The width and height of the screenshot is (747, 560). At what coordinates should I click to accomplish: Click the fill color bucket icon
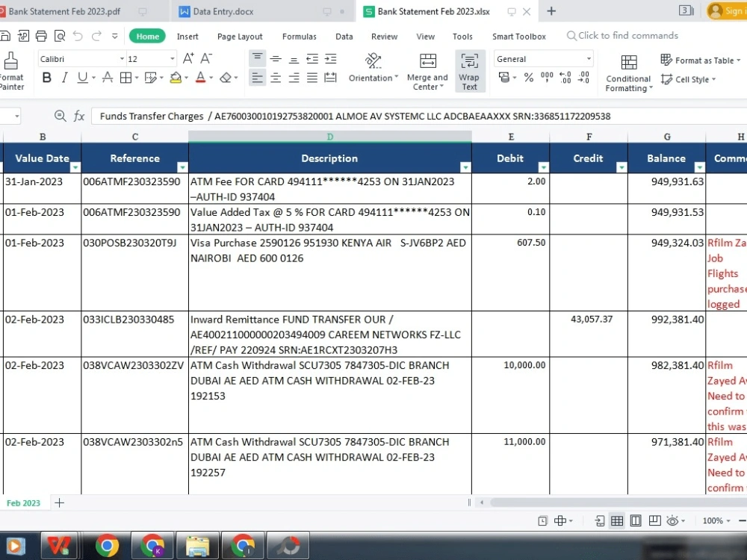(x=176, y=78)
